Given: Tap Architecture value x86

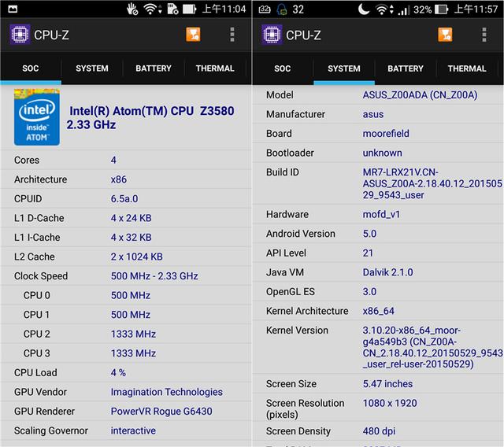Looking at the screenshot, I should (119, 179).
